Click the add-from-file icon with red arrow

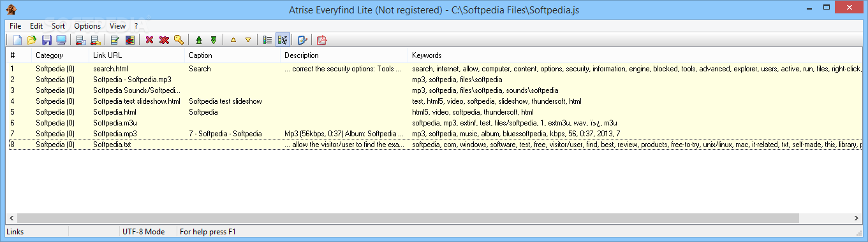pos(80,40)
